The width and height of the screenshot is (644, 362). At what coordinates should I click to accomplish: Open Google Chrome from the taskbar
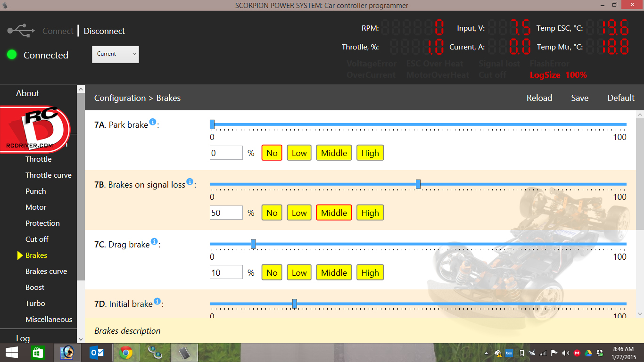pos(125,353)
